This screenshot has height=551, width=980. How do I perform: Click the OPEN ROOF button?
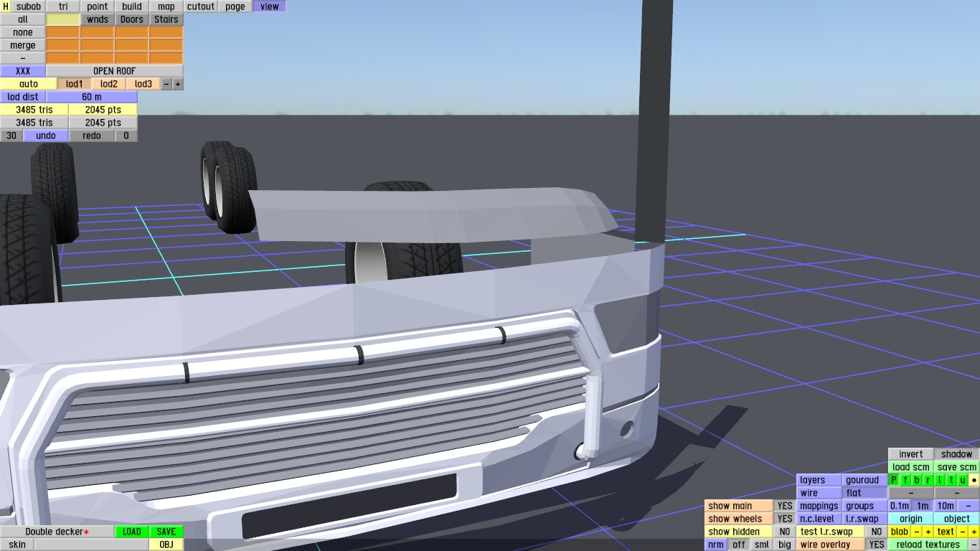tap(115, 71)
